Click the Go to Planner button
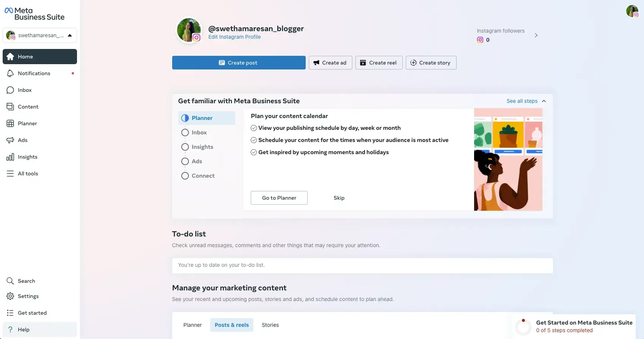Screen dimensions: 644x339 pos(279,198)
